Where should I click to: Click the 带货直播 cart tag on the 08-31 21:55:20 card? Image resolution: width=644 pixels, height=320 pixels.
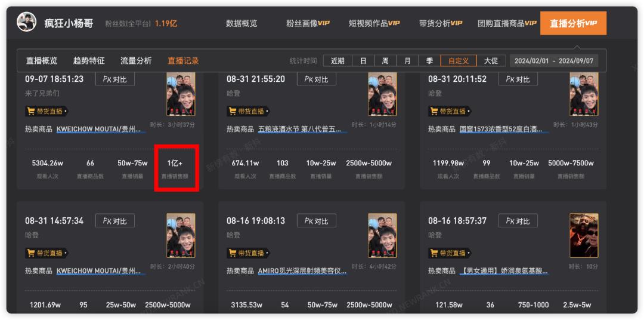tap(248, 111)
